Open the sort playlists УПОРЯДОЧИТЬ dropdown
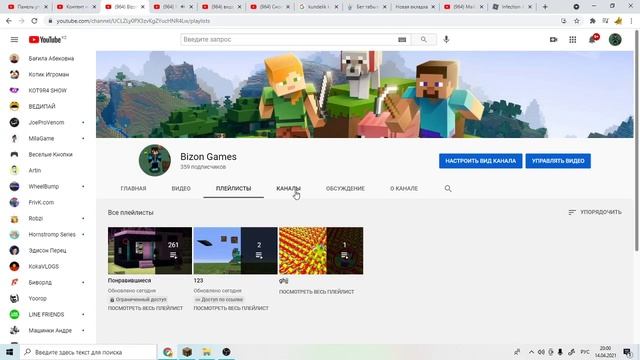Image resolution: width=640 pixels, height=360 pixels. click(x=595, y=212)
